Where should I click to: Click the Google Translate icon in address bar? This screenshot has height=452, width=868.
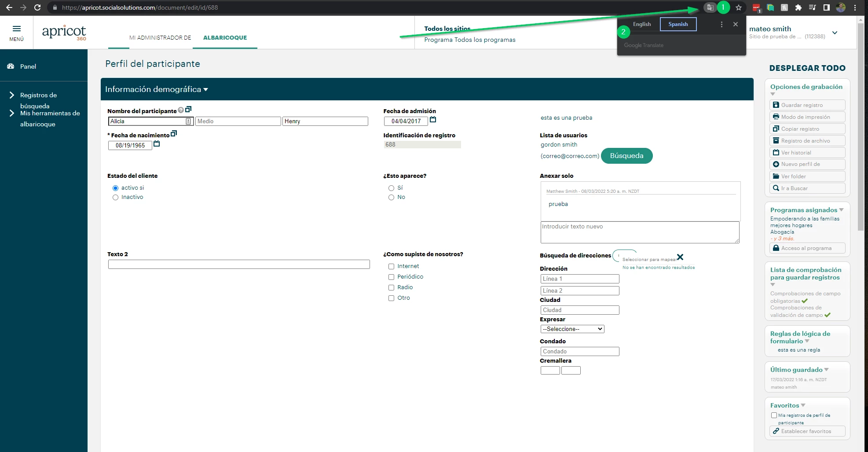(710, 7)
